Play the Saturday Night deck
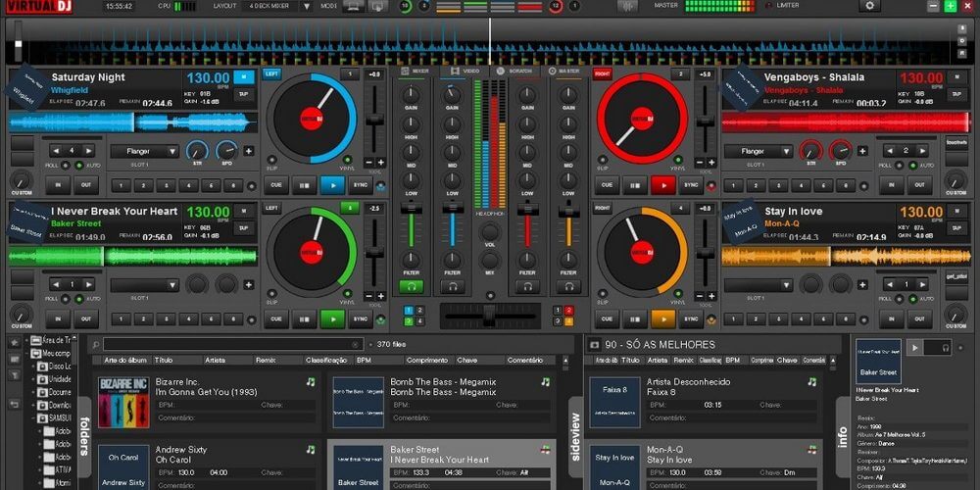980x490 pixels. pyautogui.click(x=332, y=185)
